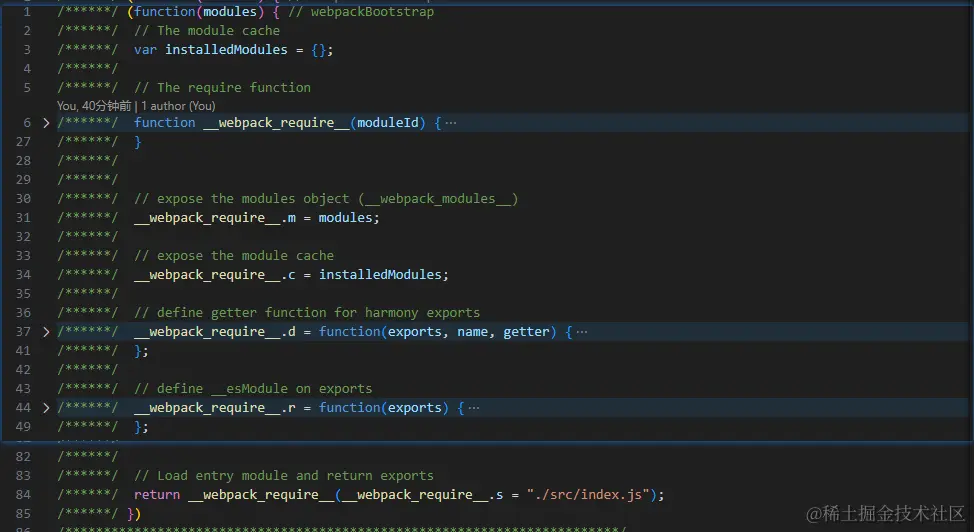974x532 pixels.
Task: Click the ellipsis after getter) { on line 37
Action: click(581, 332)
